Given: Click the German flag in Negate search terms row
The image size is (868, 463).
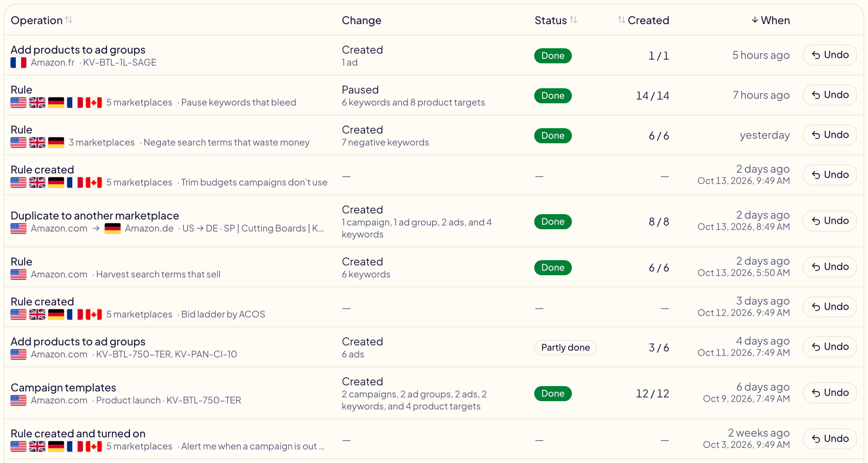Looking at the screenshot, I should (56, 143).
